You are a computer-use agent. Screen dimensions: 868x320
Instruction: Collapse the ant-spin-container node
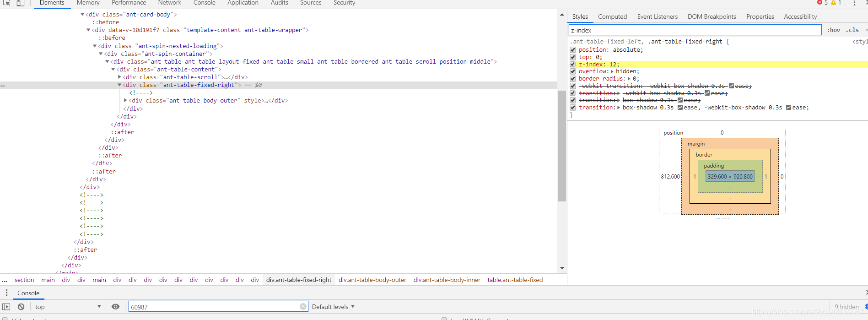tap(101, 54)
